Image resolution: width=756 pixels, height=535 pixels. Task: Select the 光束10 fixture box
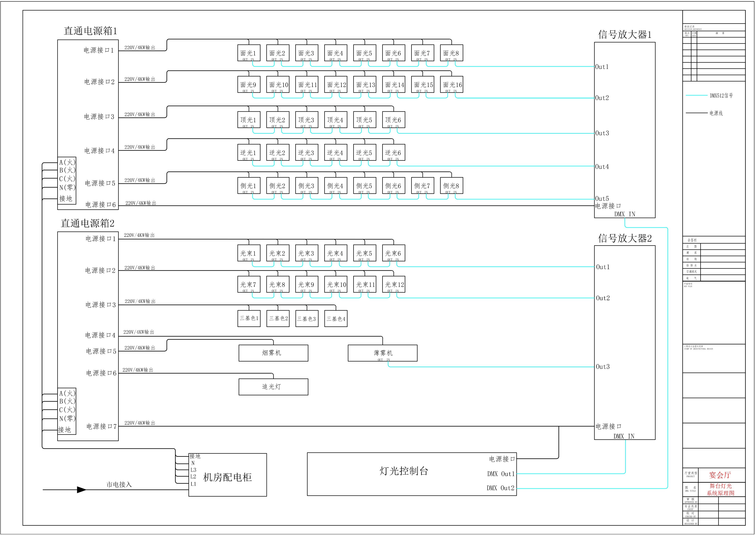(336, 284)
